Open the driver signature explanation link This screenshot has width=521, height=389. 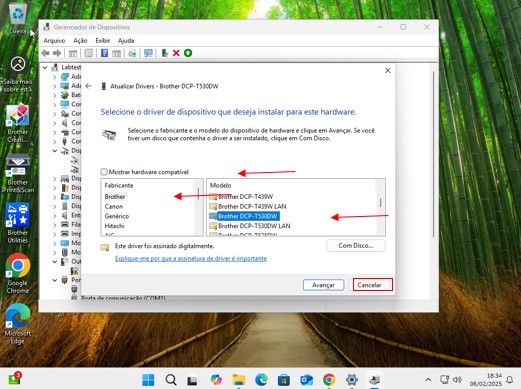click(191, 259)
